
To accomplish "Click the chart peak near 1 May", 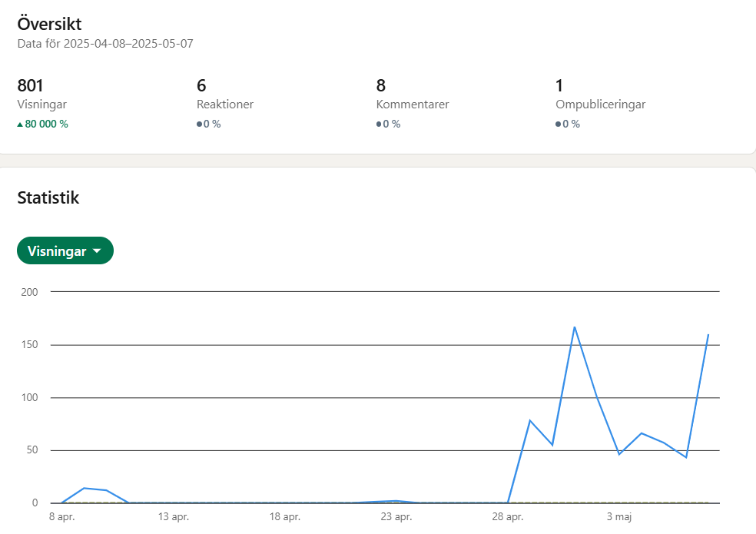I will point(574,327).
